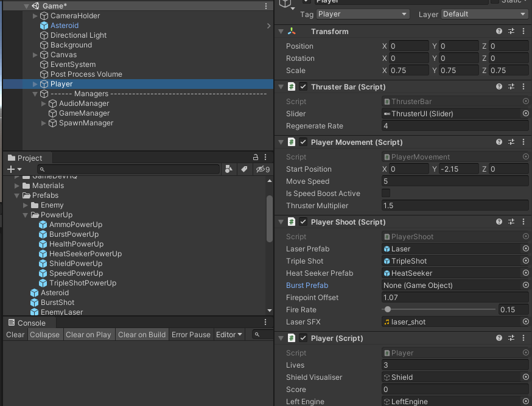Expand Canvas object in Hierarchy

tap(35, 55)
